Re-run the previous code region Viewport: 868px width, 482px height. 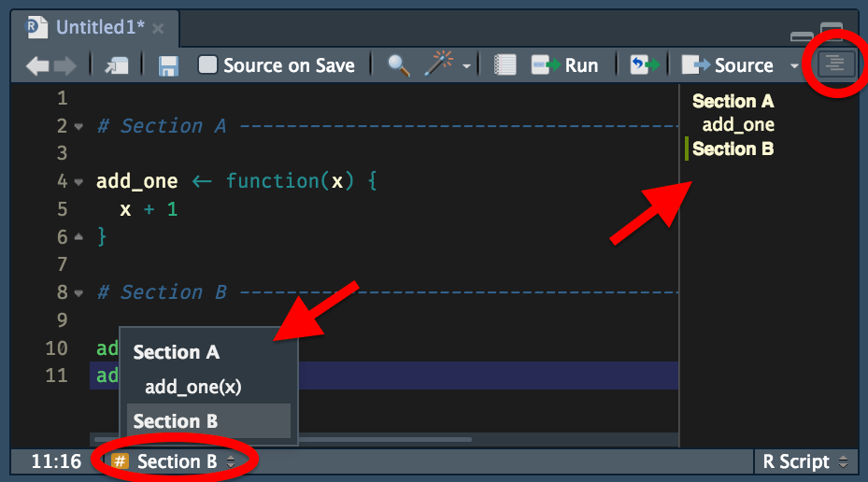coord(645,64)
